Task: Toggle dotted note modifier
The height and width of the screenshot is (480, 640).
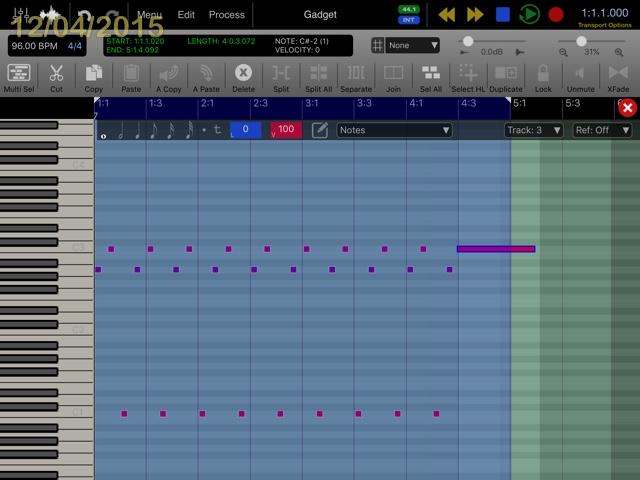Action: (204, 130)
